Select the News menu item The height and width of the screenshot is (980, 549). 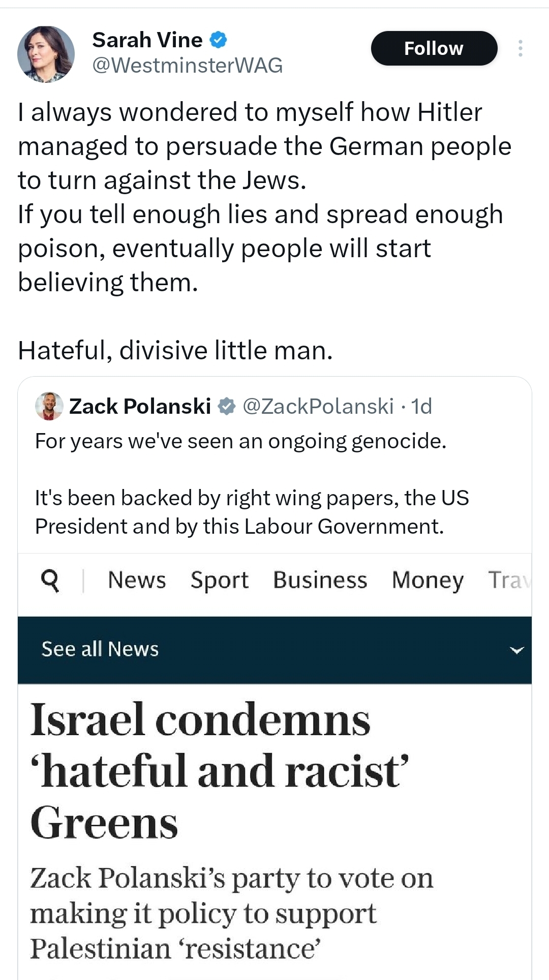tap(137, 580)
